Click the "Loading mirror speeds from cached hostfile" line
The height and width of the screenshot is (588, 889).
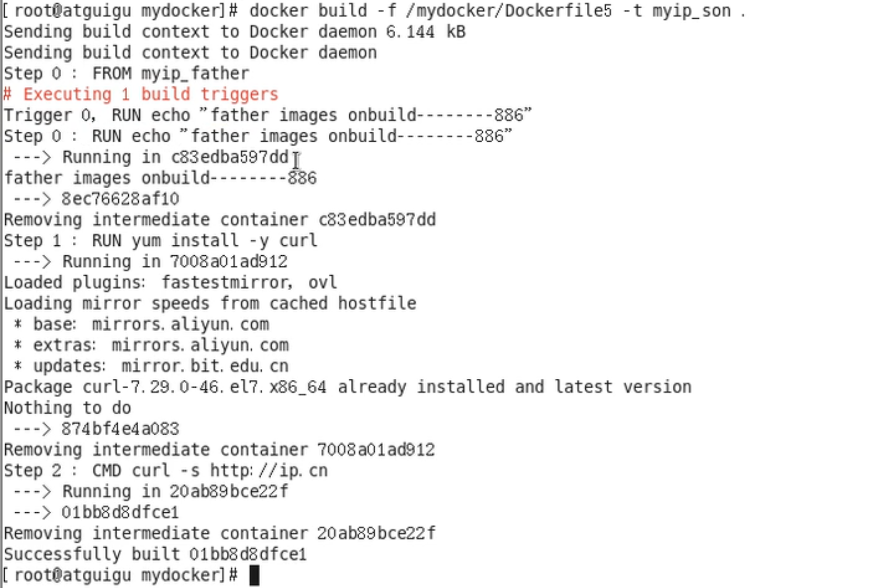(210, 304)
